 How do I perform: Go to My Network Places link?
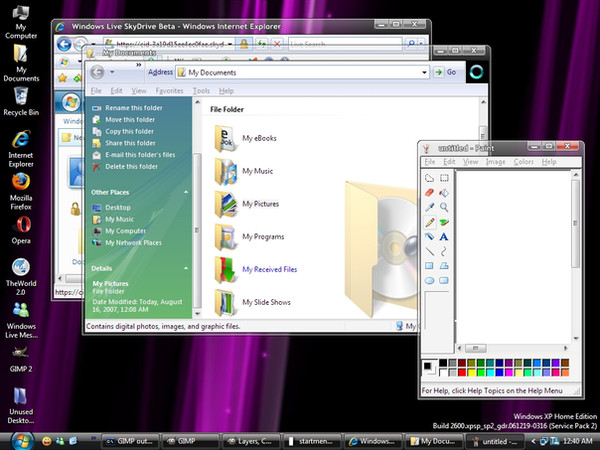(x=133, y=243)
